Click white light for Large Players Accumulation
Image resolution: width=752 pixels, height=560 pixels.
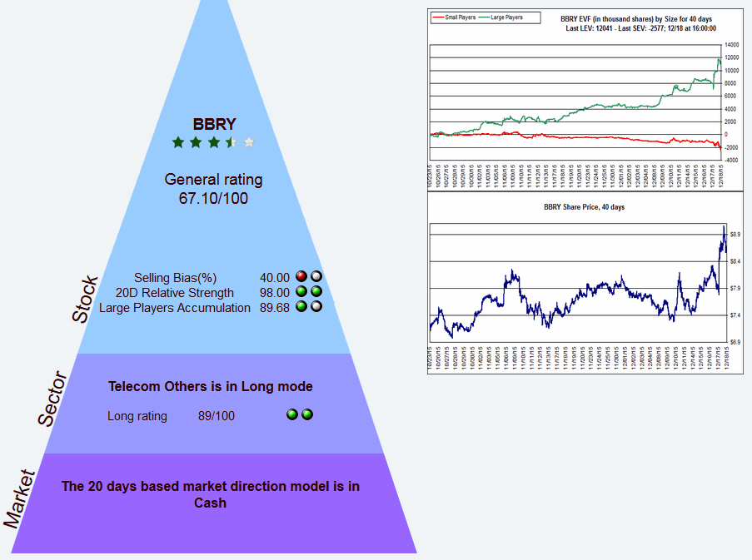(x=316, y=306)
